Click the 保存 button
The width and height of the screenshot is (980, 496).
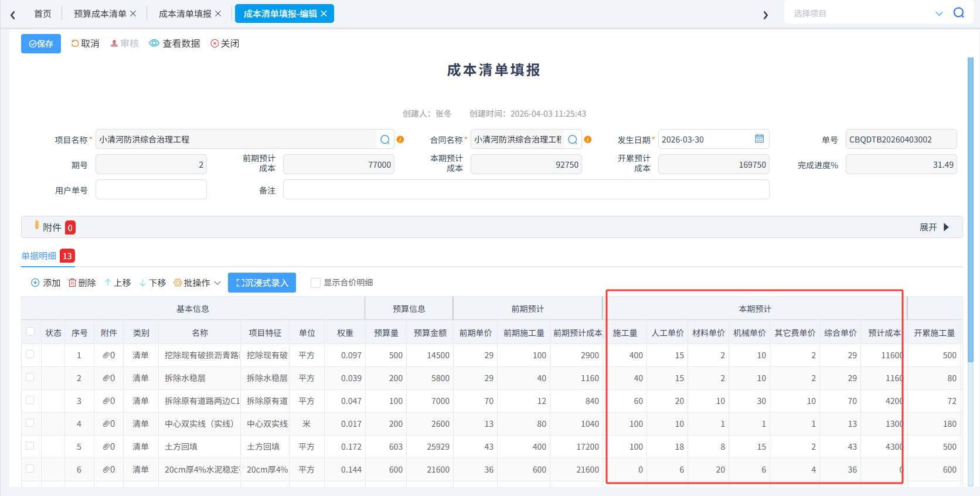pos(41,43)
